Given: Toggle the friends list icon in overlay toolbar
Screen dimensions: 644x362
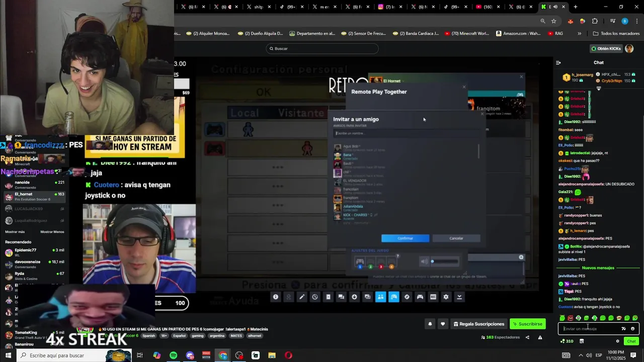Looking at the screenshot, I should (x=381, y=297).
